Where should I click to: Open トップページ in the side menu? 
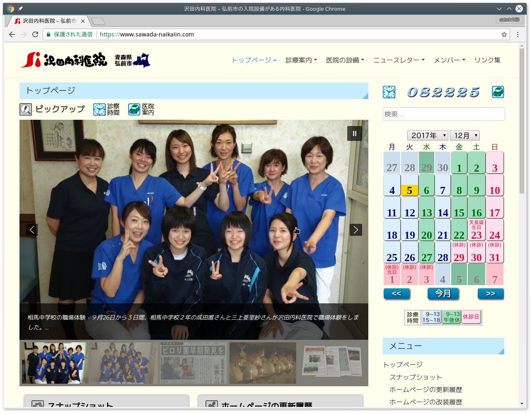coord(403,365)
